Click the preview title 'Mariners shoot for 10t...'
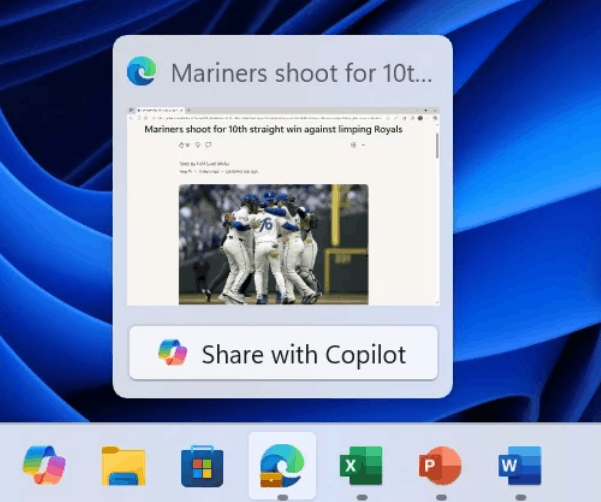The height and width of the screenshot is (502, 601). tap(302, 73)
